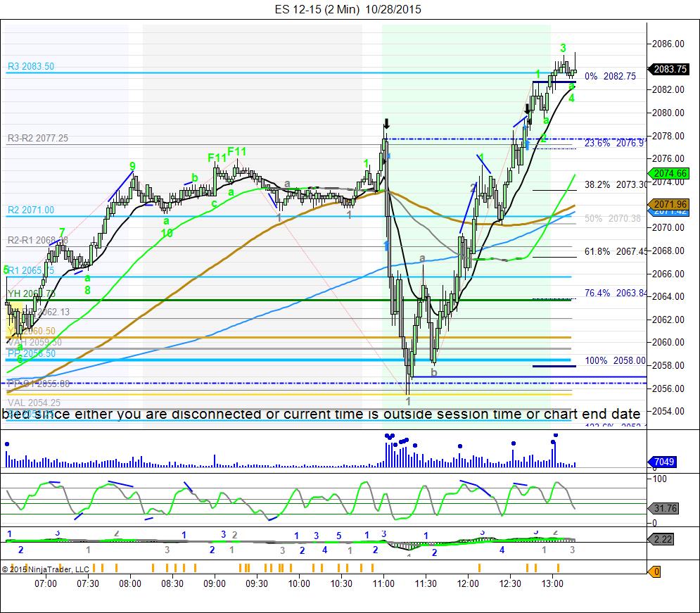Select the Fibonacci 38.2% 2073.30 label
The height and width of the screenshot is (613, 700).
(x=615, y=185)
